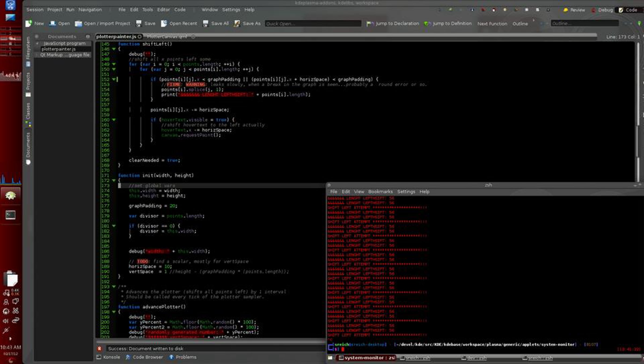Toggle the Problems tool view
This screenshot has width=644, height=364.
[x=183, y=357]
